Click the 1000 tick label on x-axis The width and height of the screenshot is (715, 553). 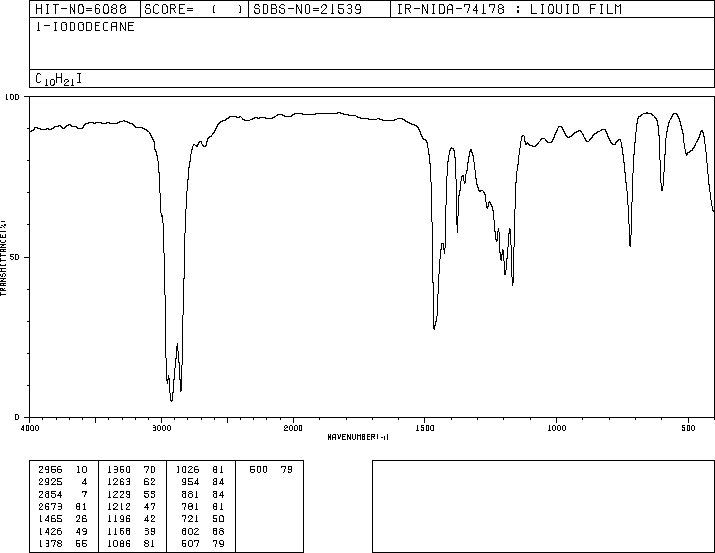click(x=556, y=428)
